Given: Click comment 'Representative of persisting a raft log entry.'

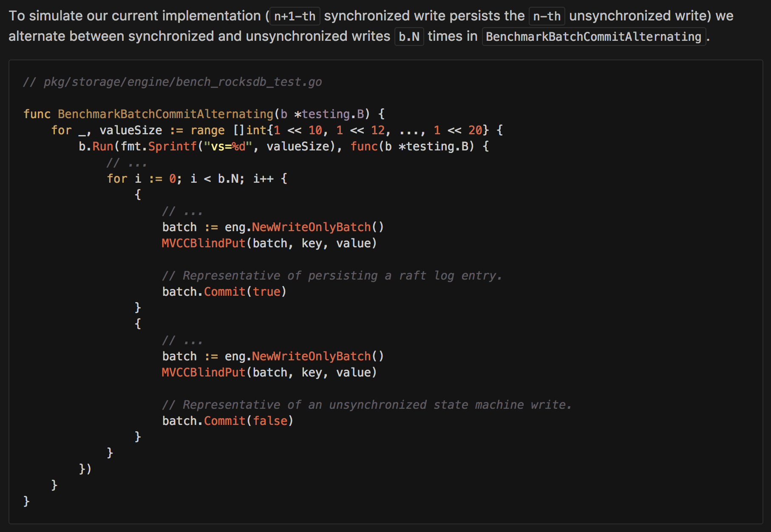Looking at the screenshot, I should point(332,275).
